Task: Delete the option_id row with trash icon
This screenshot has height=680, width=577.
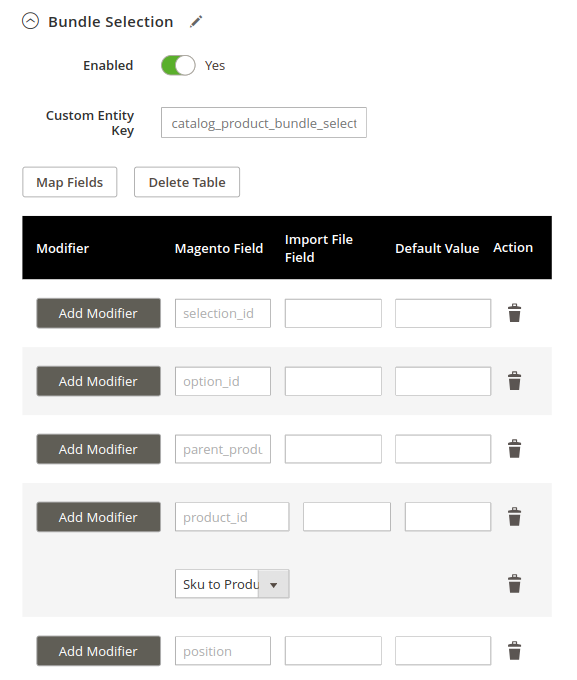Action: (x=514, y=381)
